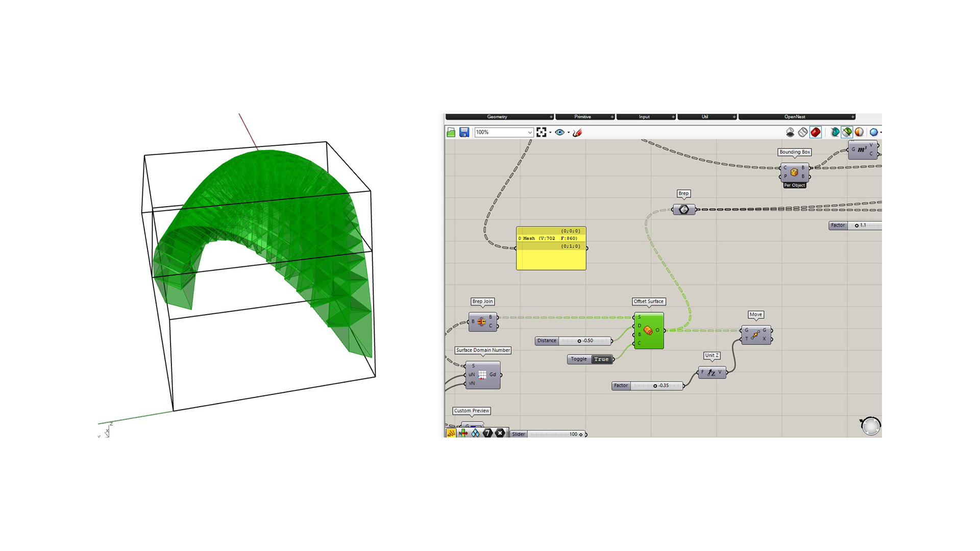Click the Move component icon
The width and height of the screenshot is (980, 551).
(x=755, y=335)
